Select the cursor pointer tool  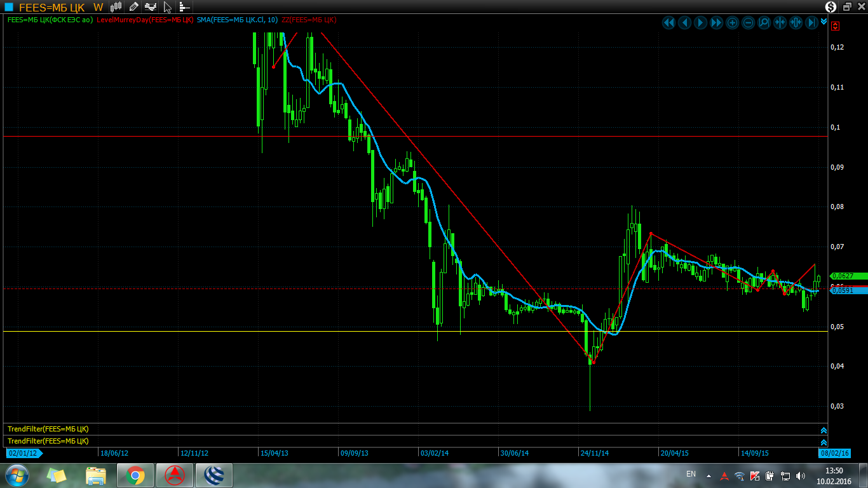coord(167,7)
